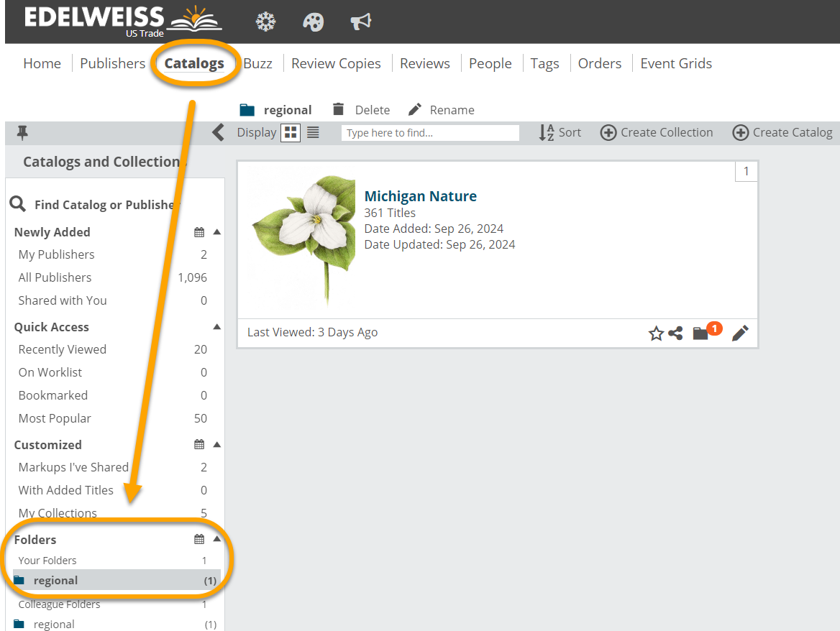Viewport: 840px width, 631px height.
Task: Select My Collections
Action: [x=113, y=512]
